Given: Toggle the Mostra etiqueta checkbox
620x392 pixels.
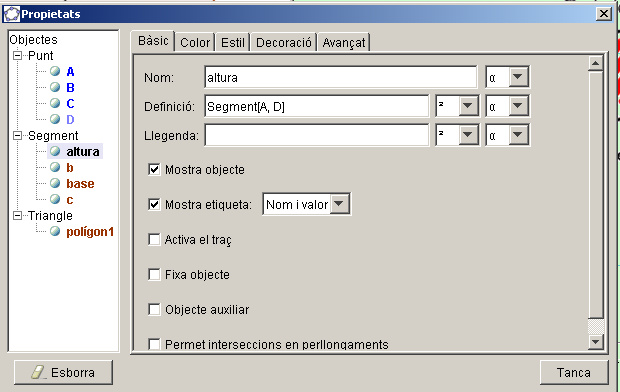Looking at the screenshot, I should (x=154, y=205).
